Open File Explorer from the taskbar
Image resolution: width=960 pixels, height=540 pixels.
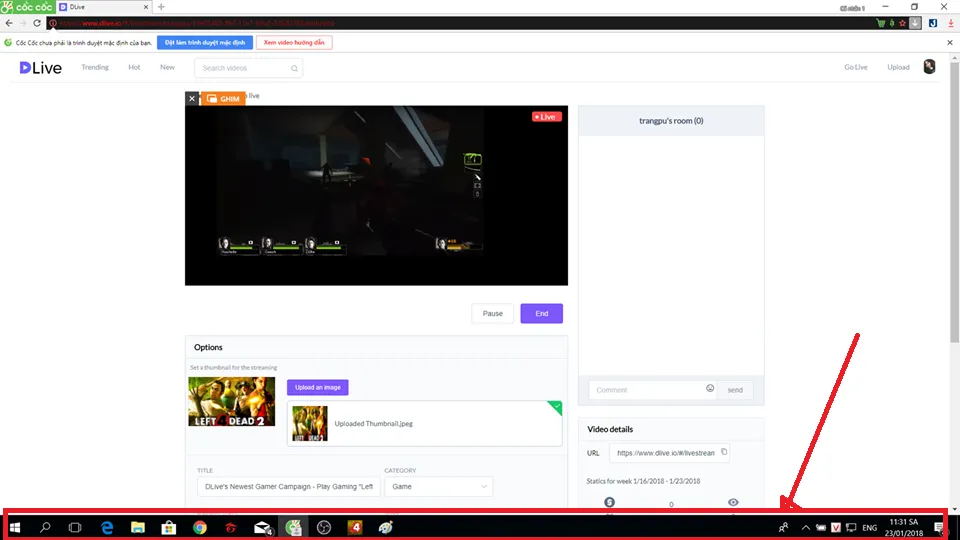click(x=138, y=527)
